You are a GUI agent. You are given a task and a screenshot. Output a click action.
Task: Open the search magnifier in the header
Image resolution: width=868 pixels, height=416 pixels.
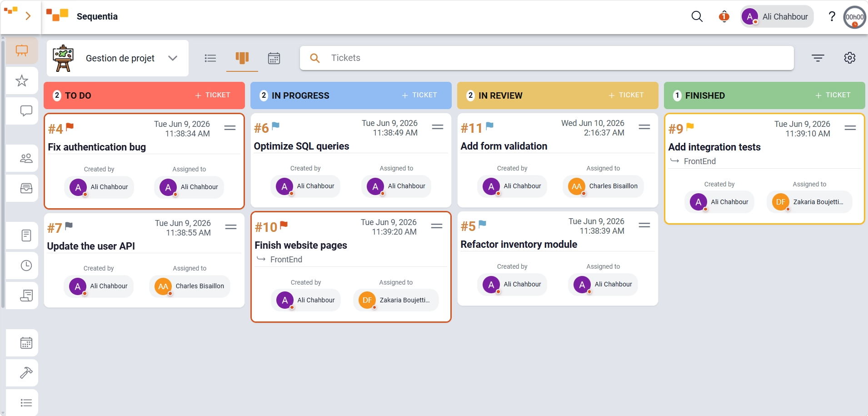coord(697,17)
